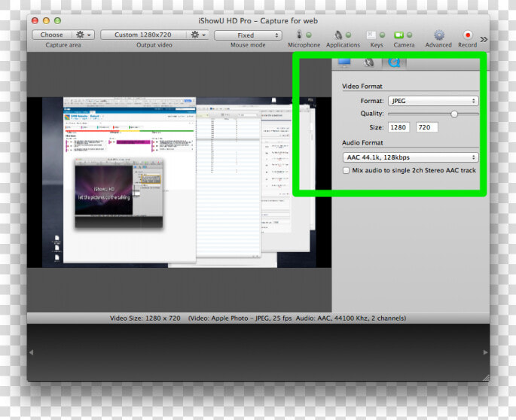
Task: Toggle the green Applications status light
Action: (349, 35)
